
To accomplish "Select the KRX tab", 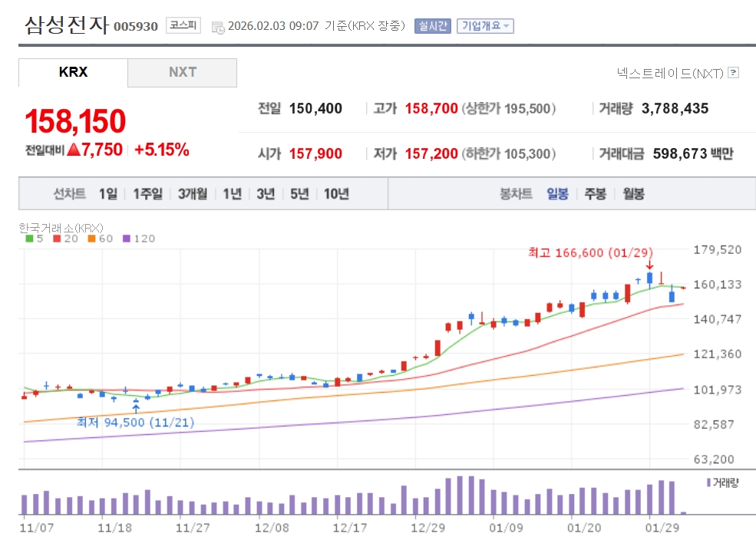I will 73,72.
